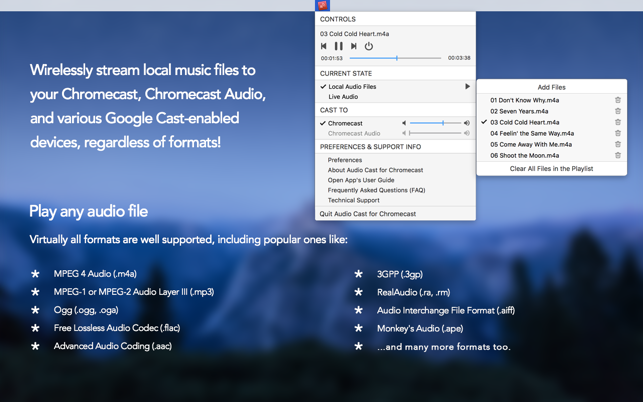Click the power icon in Controls
This screenshot has width=643, height=402.
pos(369,46)
